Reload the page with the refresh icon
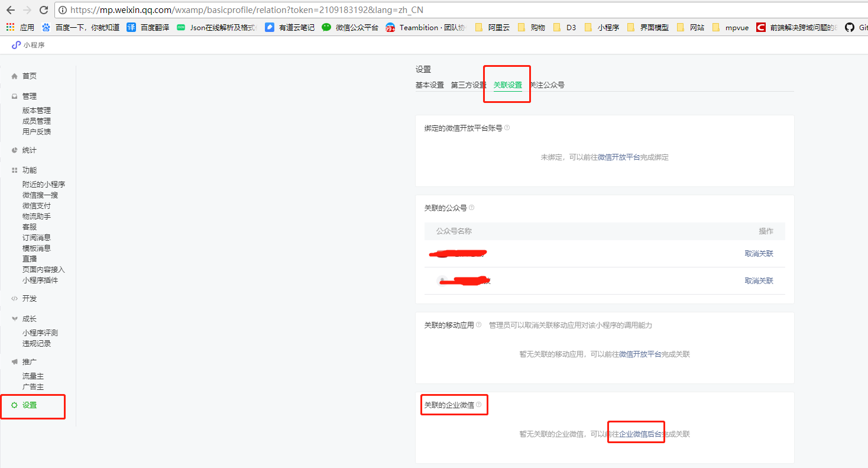 click(43, 10)
